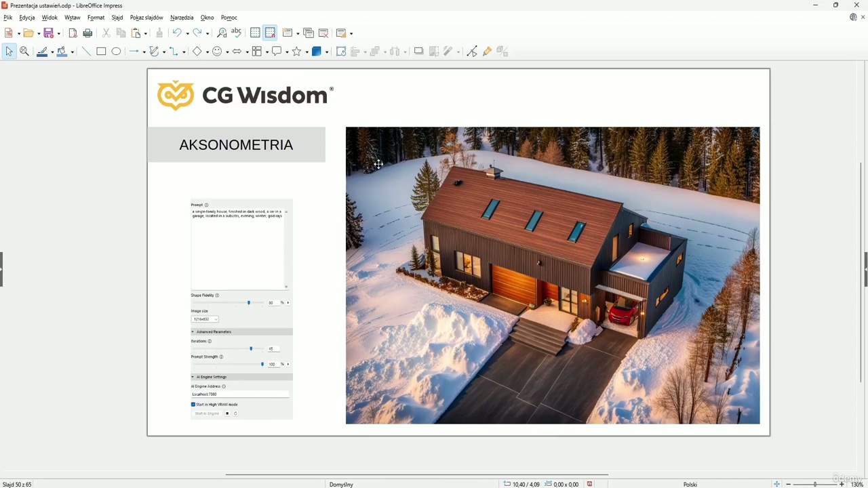
Task: Expand the Stars and Banners shapes dropdown
Action: coord(307,52)
